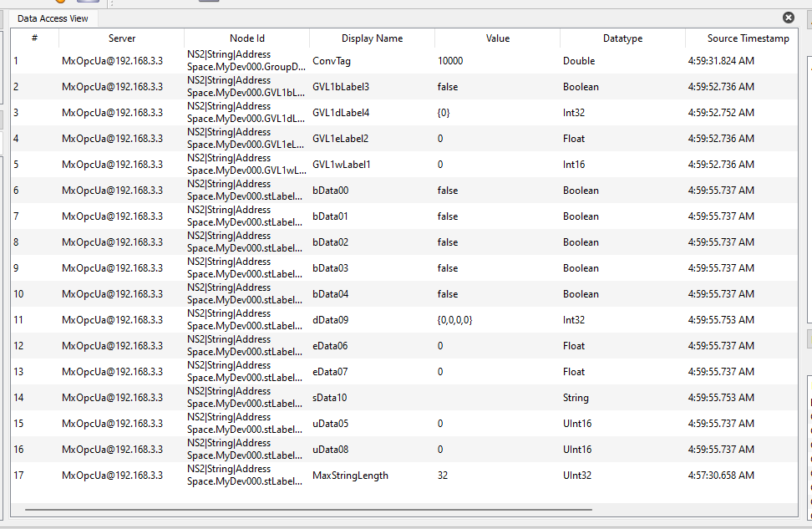This screenshot has height=529, width=812.
Task: Select the GVL1wLabel1 row name
Action: [342, 165]
